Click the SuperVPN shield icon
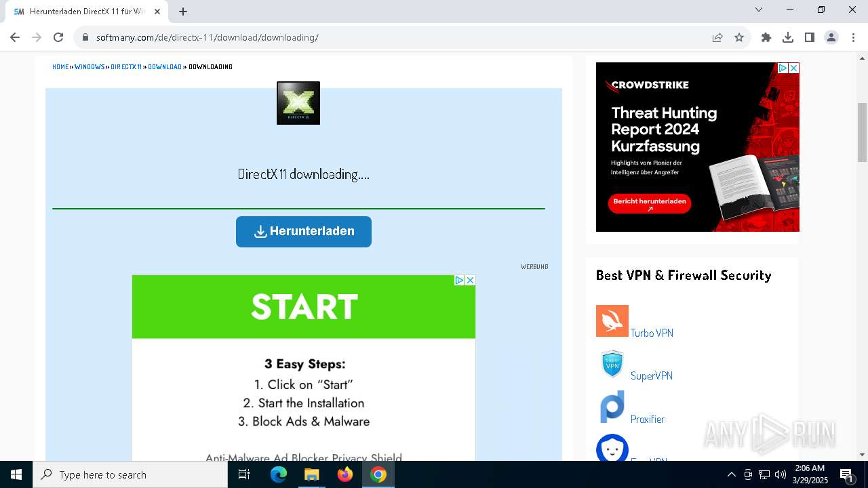Viewport: 868px width, 488px height. pos(612,364)
